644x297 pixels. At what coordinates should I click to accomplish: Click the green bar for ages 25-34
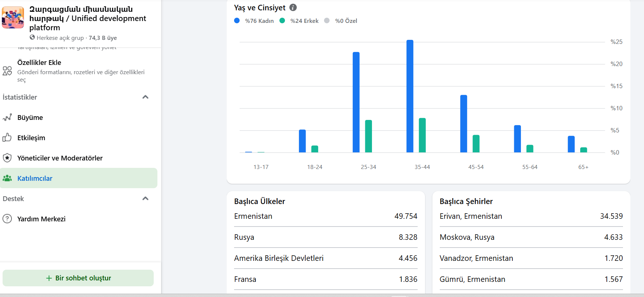(x=369, y=136)
